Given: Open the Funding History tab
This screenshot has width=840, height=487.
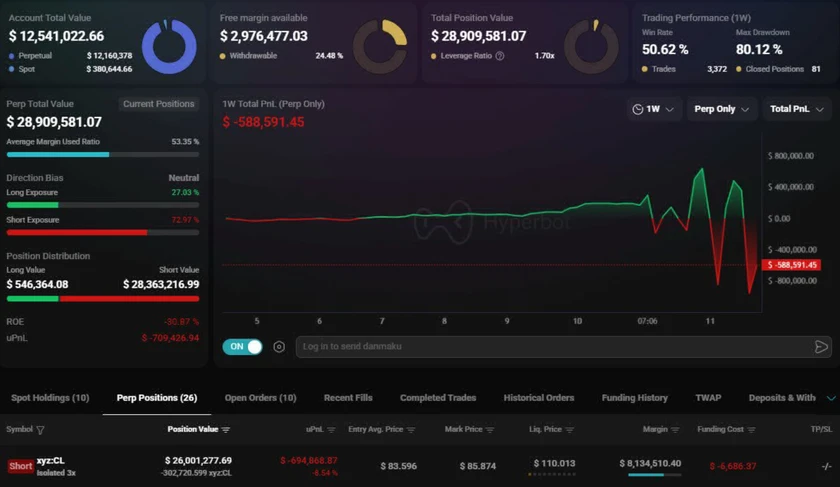Looking at the screenshot, I should tap(634, 398).
